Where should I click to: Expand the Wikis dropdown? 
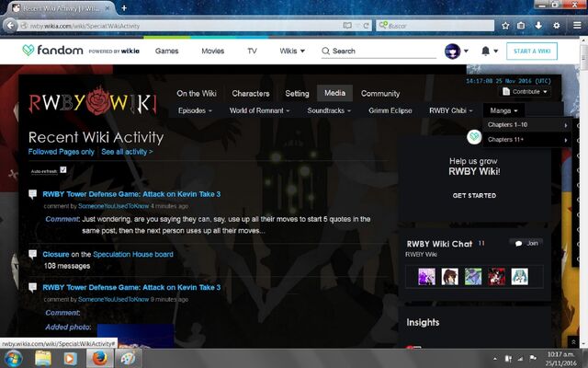point(292,52)
